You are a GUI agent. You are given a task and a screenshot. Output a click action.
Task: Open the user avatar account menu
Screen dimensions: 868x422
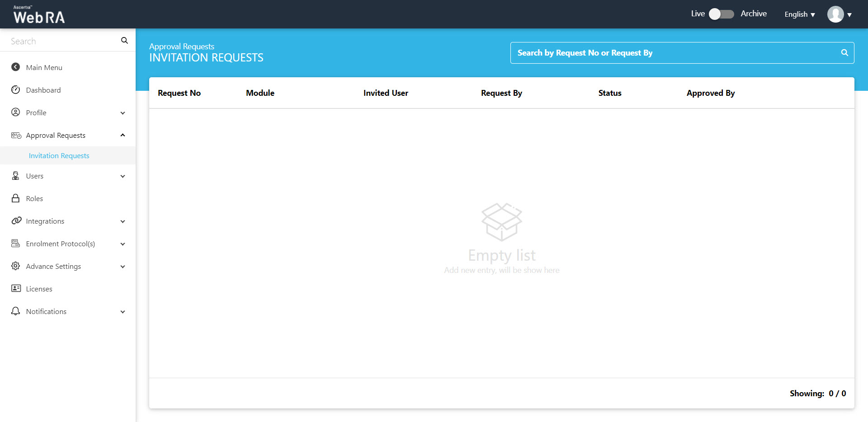(839, 14)
